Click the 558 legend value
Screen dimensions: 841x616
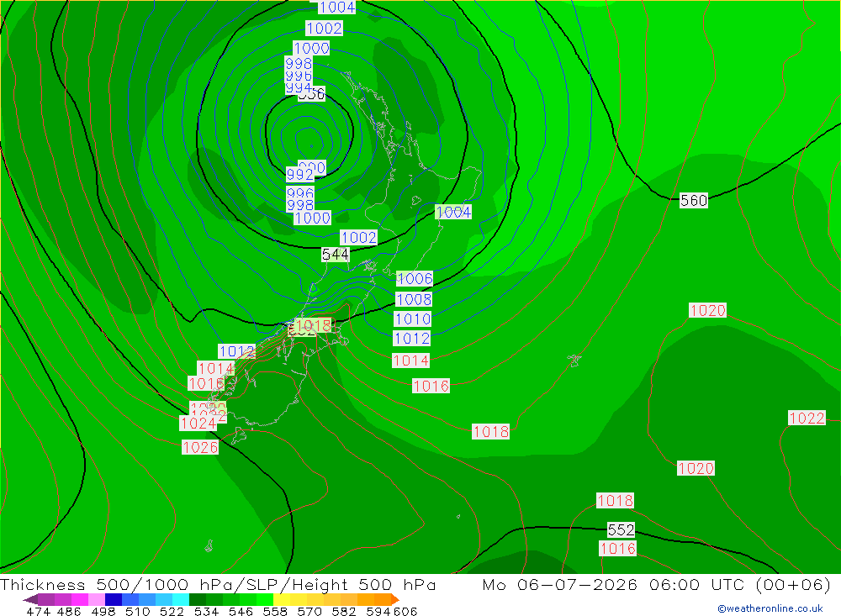(x=275, y=611)
